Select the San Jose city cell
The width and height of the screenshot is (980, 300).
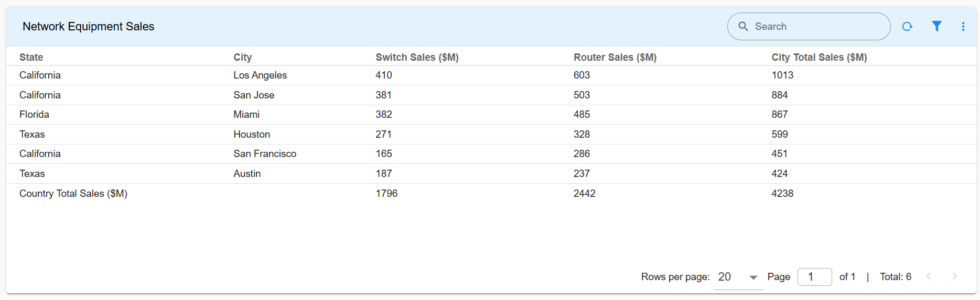click(254, 95)
